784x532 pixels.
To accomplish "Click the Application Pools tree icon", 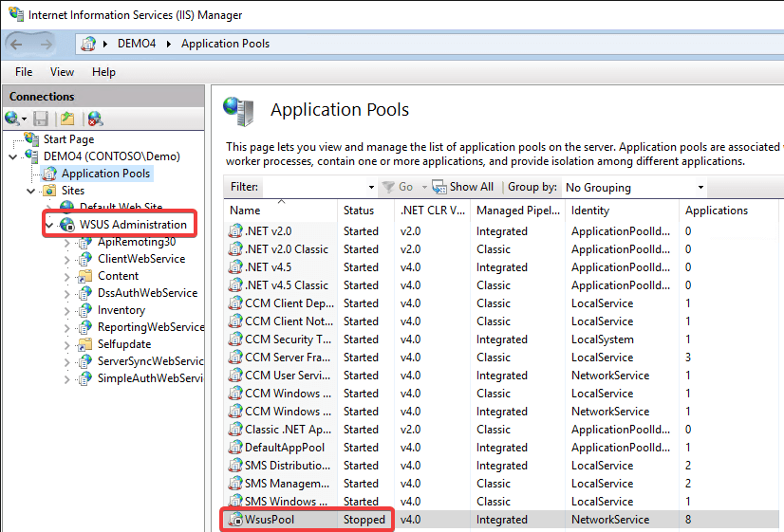I will (49, 174).
